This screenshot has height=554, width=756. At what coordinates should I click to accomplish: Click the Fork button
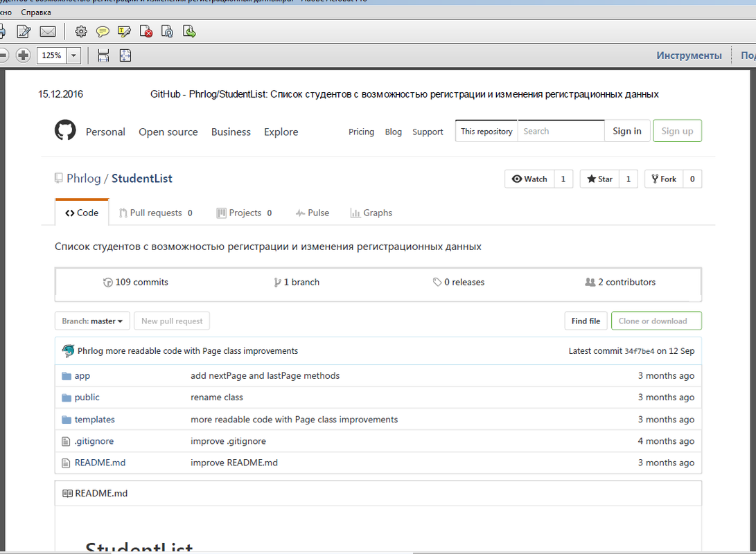664,179
